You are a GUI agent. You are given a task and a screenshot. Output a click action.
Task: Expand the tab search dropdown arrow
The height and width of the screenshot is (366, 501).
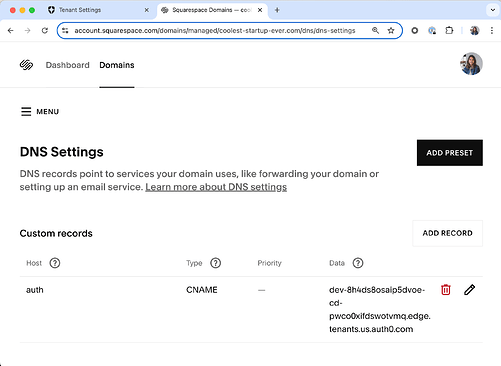[493, 10]
